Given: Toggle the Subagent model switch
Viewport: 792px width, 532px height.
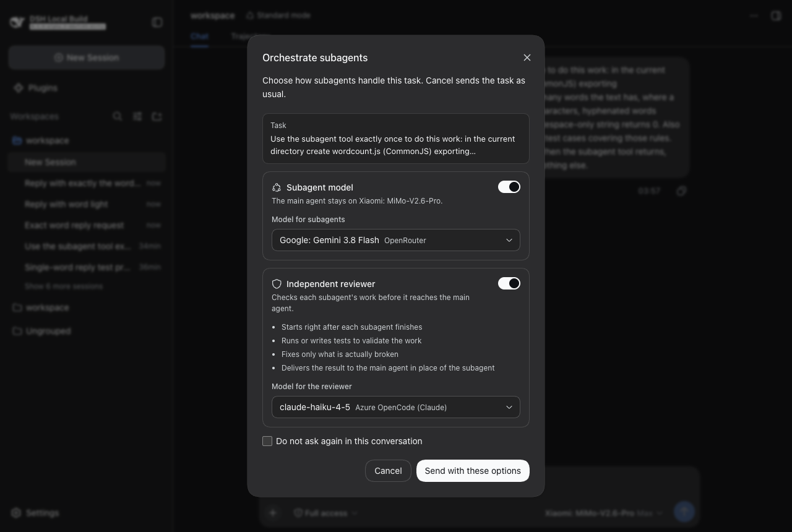Looking at the screenshot, I should 509,187.
